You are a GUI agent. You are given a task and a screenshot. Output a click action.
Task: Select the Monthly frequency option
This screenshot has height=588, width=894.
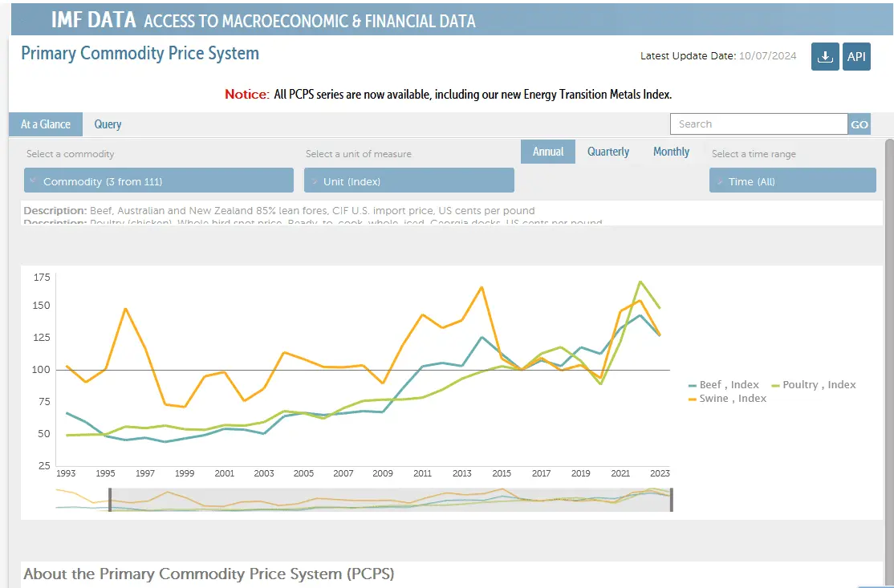[x=671, y=152]
